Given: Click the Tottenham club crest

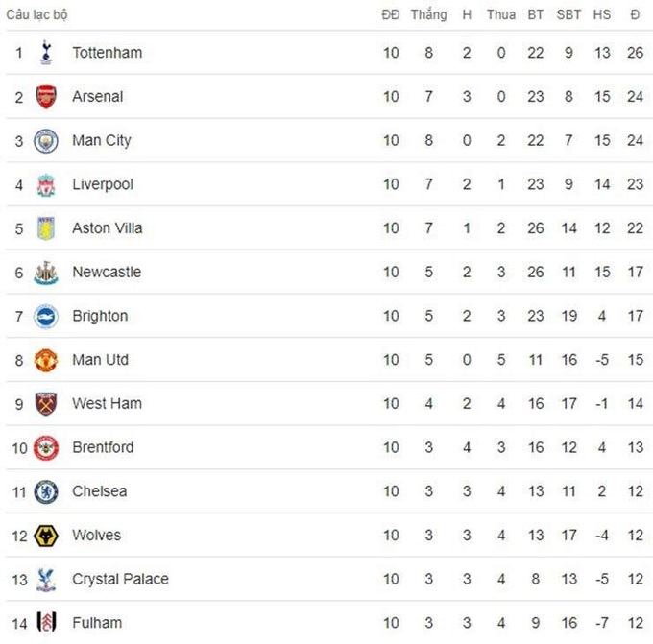Looking at the screenshot, I should point(46,53).
